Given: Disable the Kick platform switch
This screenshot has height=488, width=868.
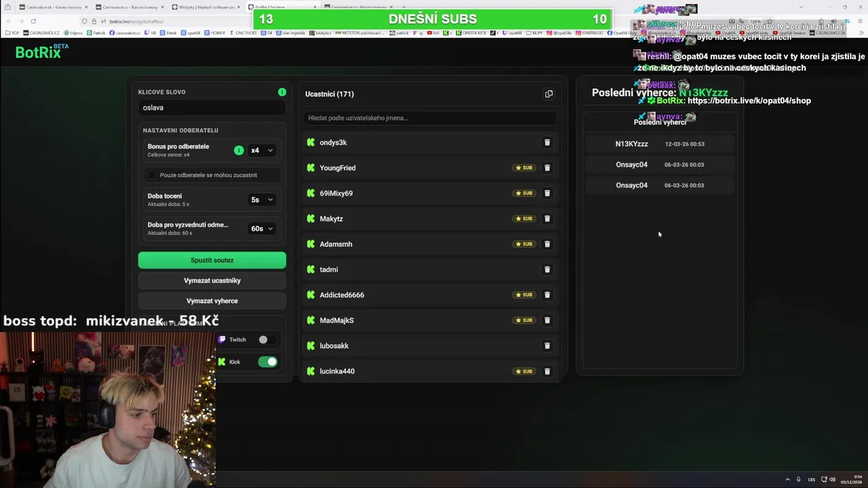Looking at the screenshot, I should coord(267,362).
